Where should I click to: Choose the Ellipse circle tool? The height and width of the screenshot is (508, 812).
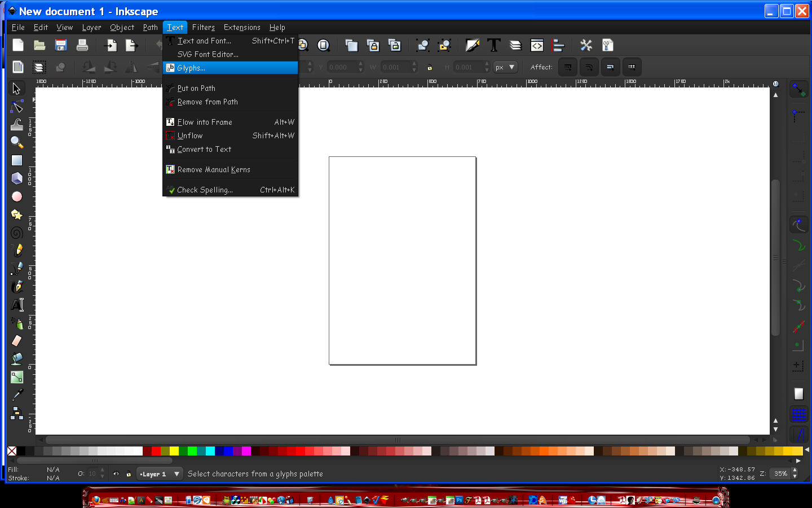coord(17,197)
